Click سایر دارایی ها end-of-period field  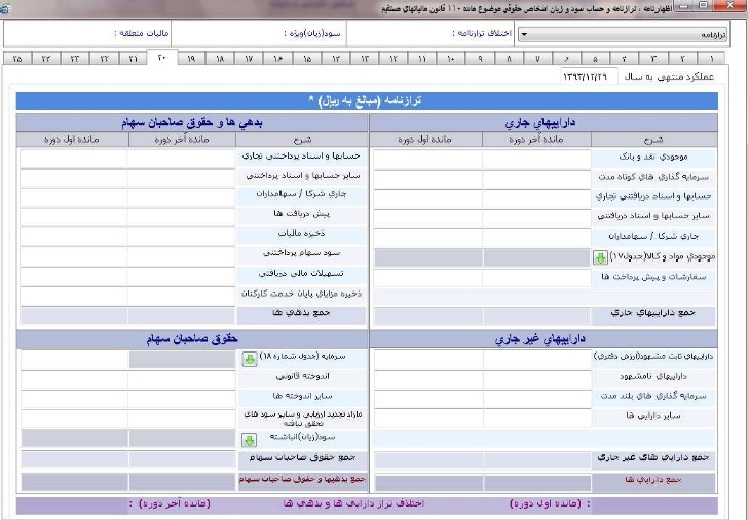(x=537, y=418)
